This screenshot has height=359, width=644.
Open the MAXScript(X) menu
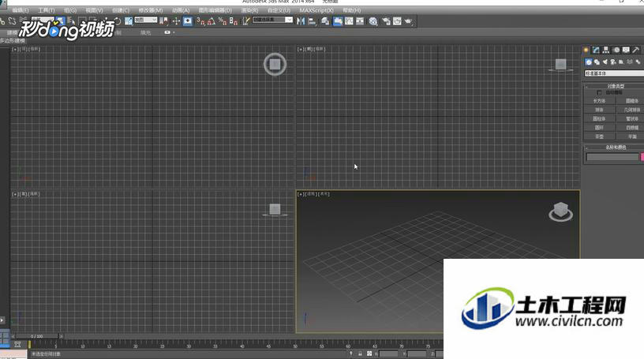click(316, 10)
